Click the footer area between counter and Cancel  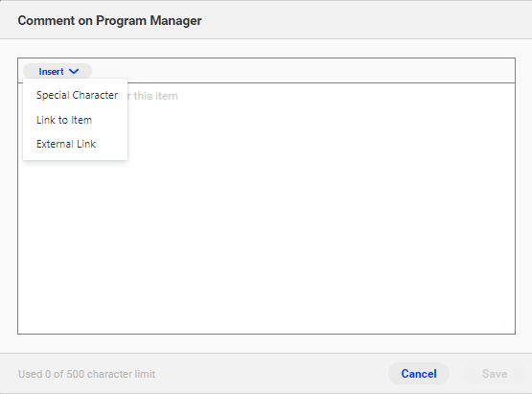[271, 374]
